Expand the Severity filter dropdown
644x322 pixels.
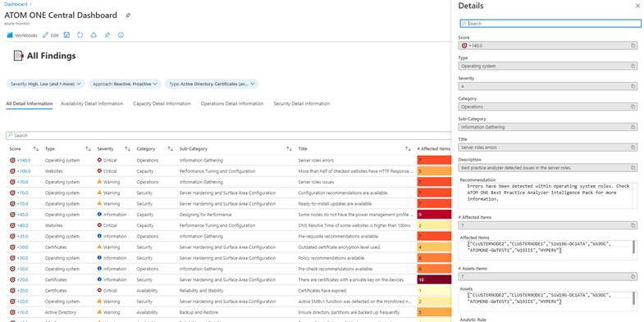pos(45,84)
